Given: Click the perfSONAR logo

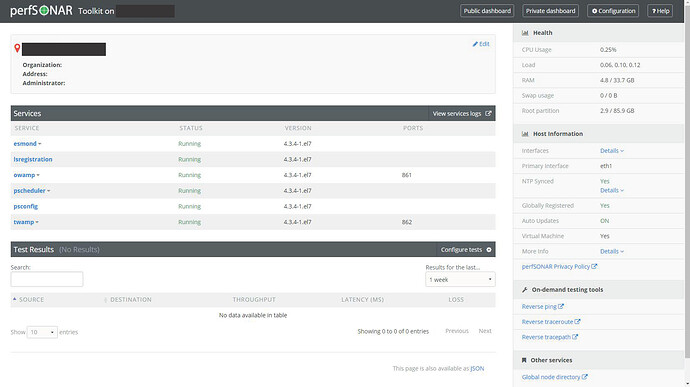Looking at the screenshot, I should [x=41, y=11].
